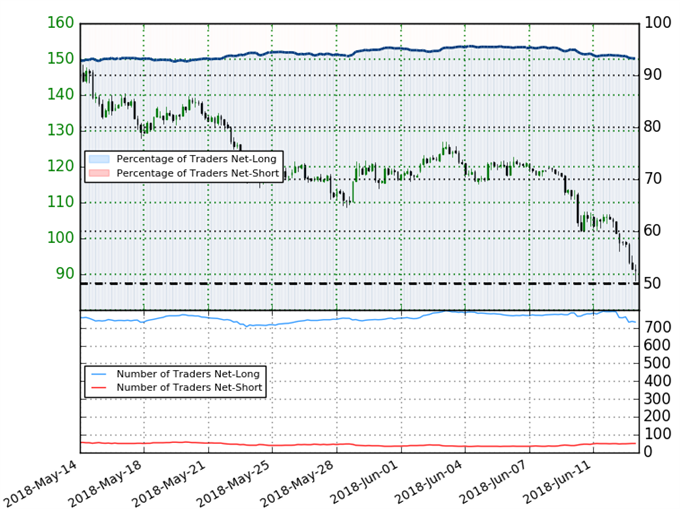This screenshot has height=509, width=680.
Task: Click the dark blue net-long percentage line
Action: [x=358, y=52]
